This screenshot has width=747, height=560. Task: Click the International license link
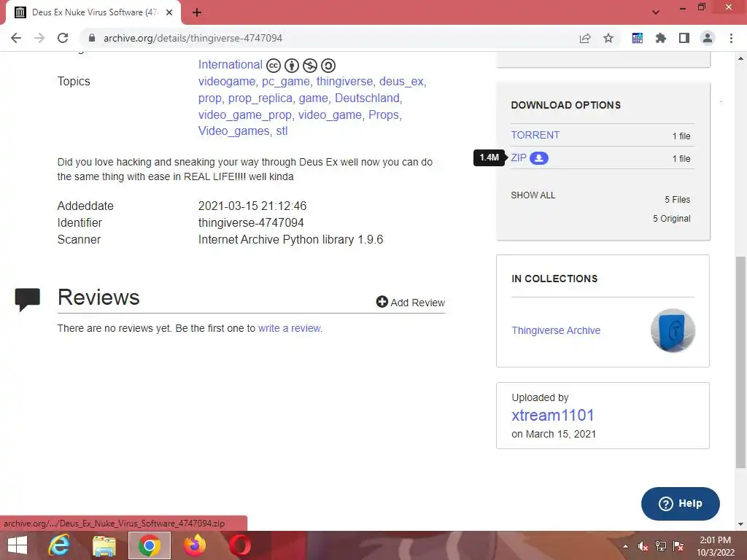coord(230,65)
